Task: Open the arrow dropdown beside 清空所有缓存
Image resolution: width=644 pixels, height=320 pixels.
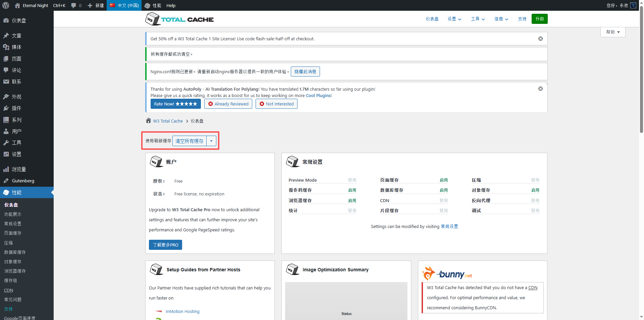Action: [x=211, y=141]
